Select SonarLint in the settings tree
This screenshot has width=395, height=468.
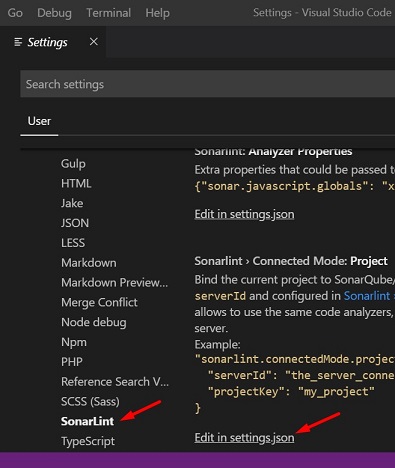tap(87, 421)
